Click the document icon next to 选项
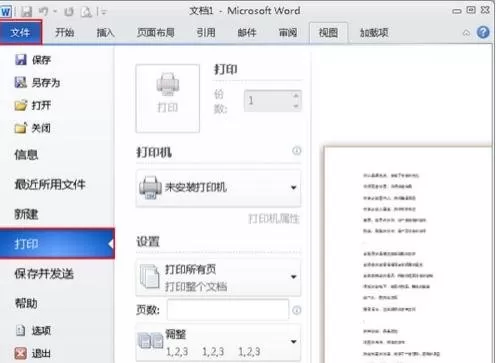496x363 pixels. click(21, 330)
